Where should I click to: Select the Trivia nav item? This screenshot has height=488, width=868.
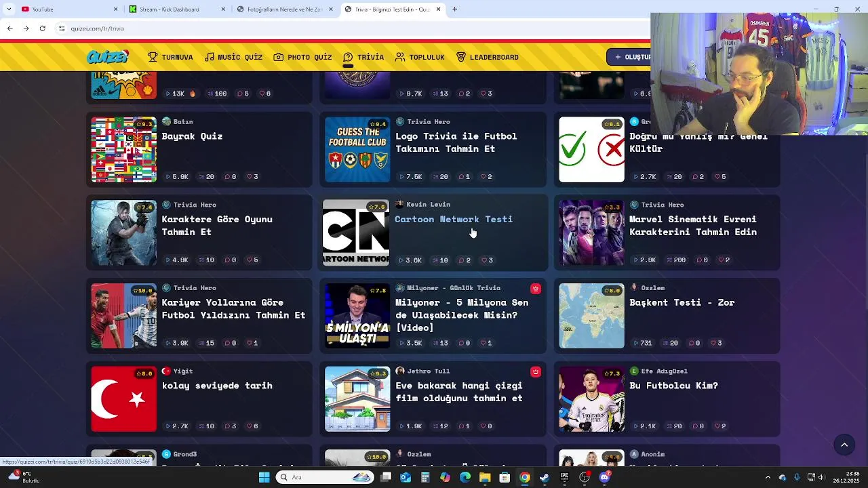coord(363,57)
